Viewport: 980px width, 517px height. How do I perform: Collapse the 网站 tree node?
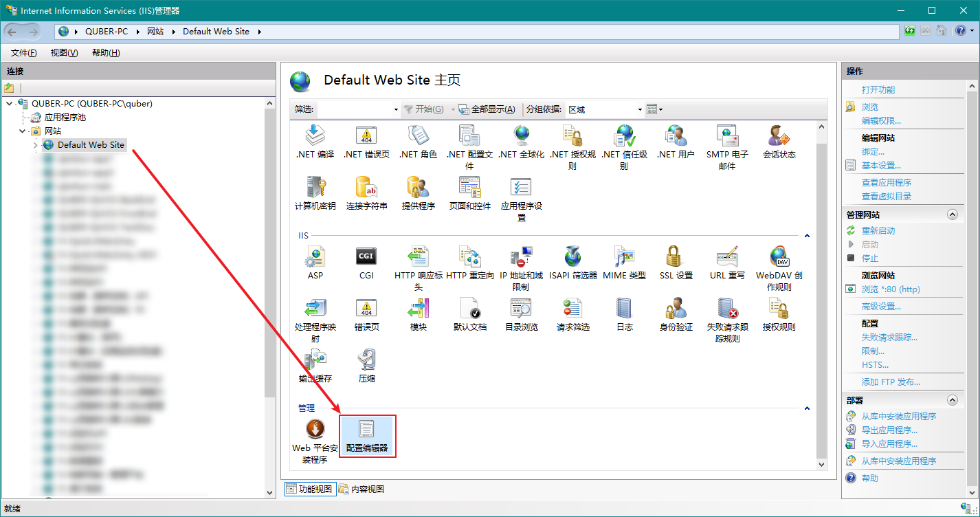pos(23,131)
